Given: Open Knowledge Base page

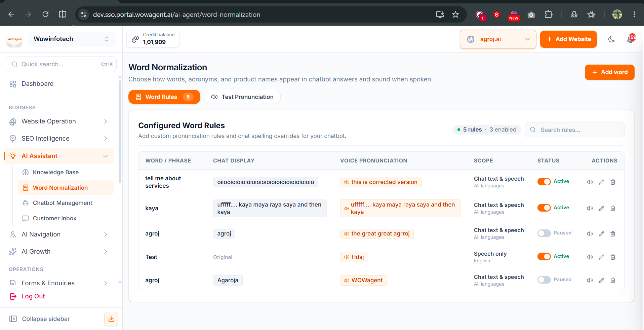Looking at the screenshot, I should point(66,172).
